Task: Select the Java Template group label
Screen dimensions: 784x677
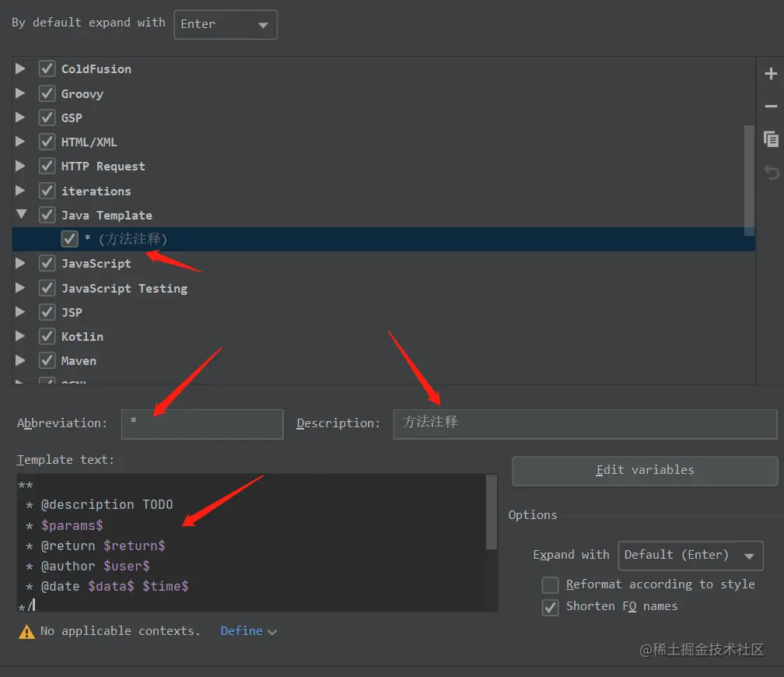Action: [107, 215]
